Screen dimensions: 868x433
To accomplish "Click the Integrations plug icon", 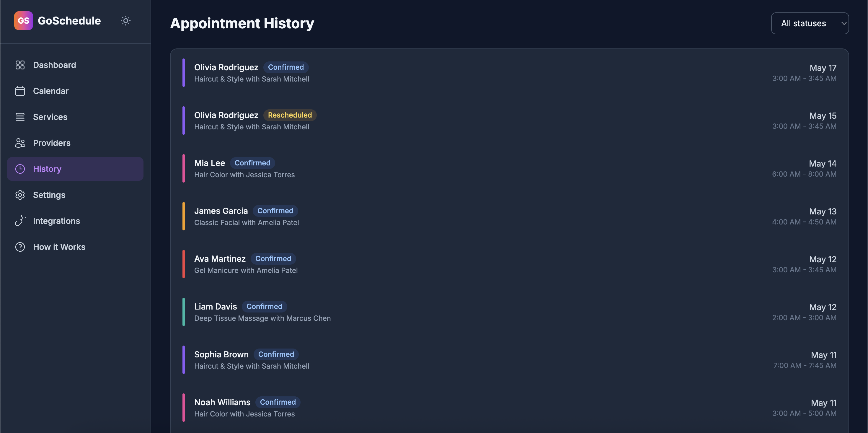I will 20,221.
